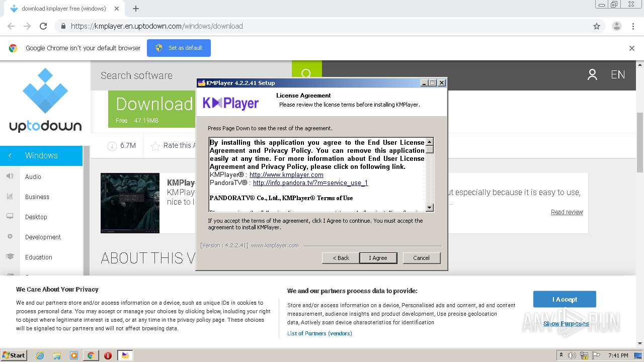Open the kmplayer.com license link
Viewport: 644px width, 362px height.
click(286, 175)
